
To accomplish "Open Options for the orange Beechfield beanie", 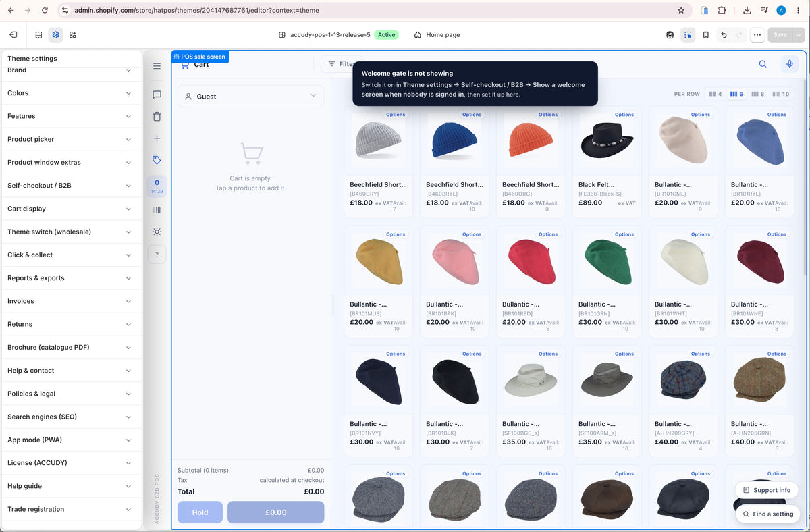I will [x=548, y=115].
